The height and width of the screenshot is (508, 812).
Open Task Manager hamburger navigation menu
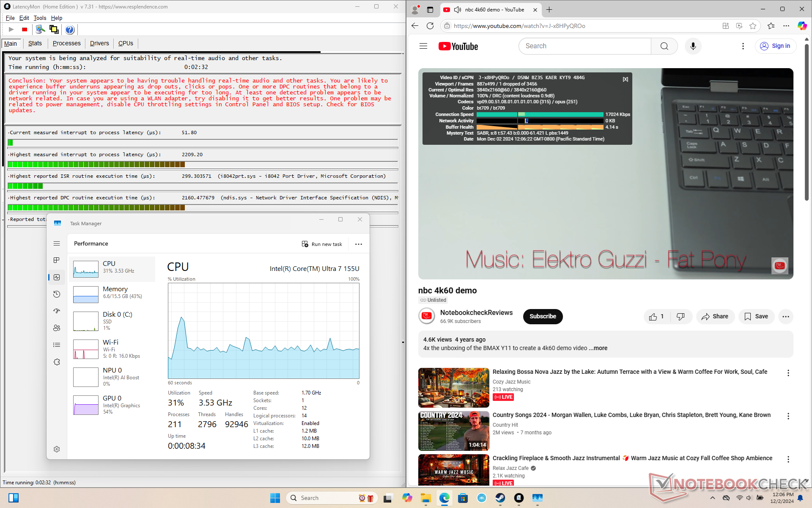coord(57,243)
